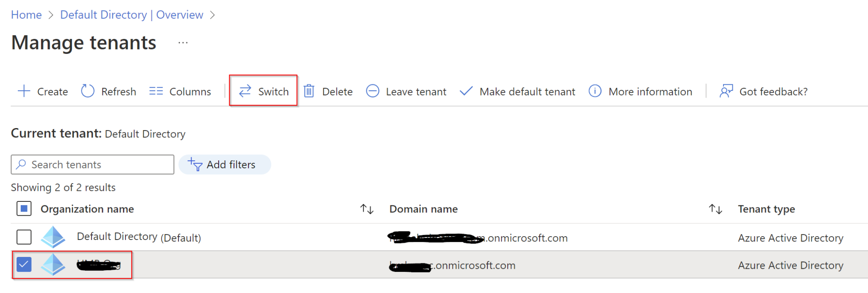Screen dimensions: 868x293
Task: Click the Refresh icon to reload tenants
Action: (87, 91)
